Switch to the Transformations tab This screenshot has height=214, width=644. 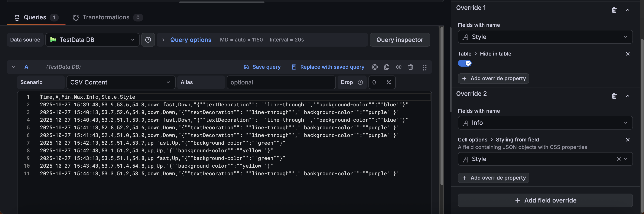pos(106,17)
